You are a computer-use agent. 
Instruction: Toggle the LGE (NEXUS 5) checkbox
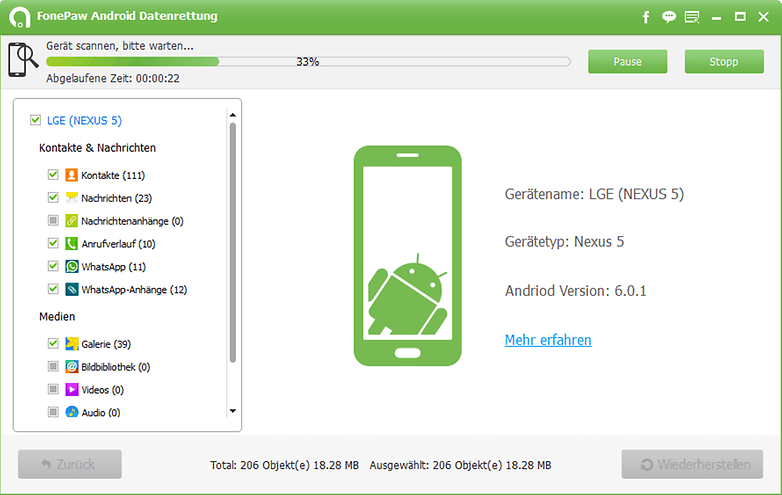click(x=35, y=120)
